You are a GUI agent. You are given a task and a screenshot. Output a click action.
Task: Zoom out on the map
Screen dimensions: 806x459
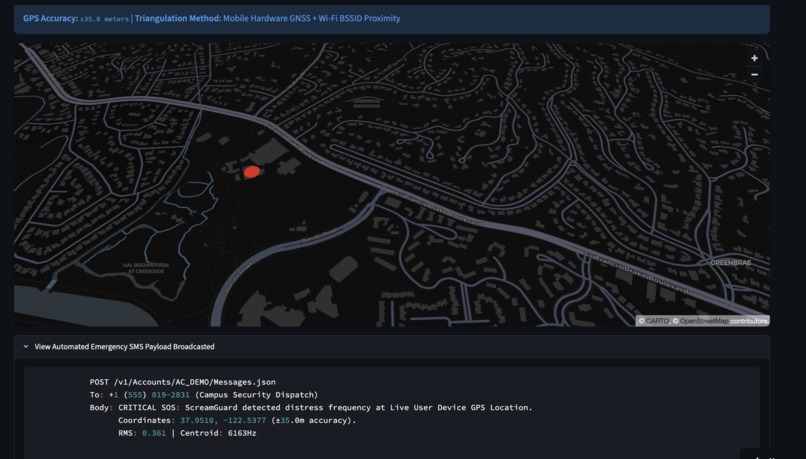pos(754,75)
